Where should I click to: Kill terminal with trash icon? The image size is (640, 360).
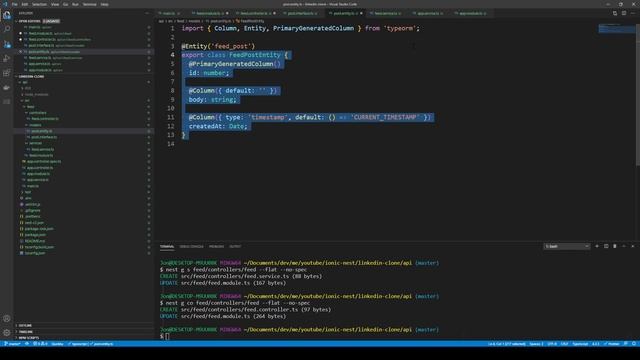click(615, 246)
